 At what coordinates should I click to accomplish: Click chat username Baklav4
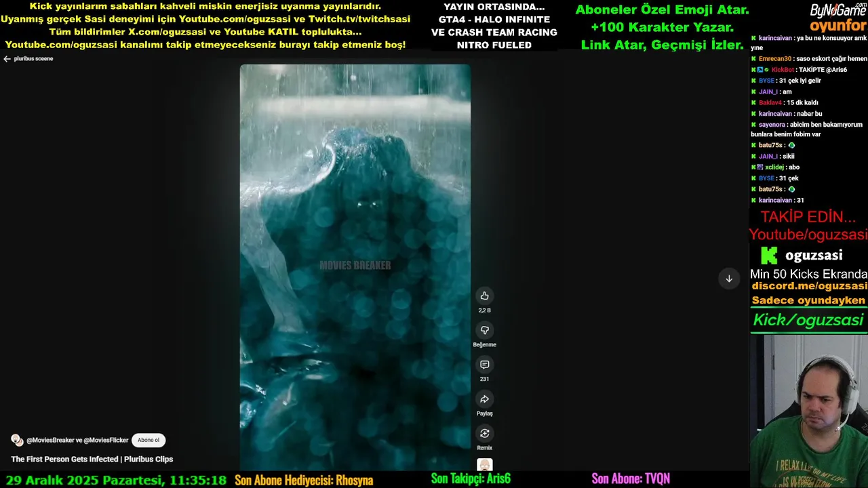click(770, 102)
